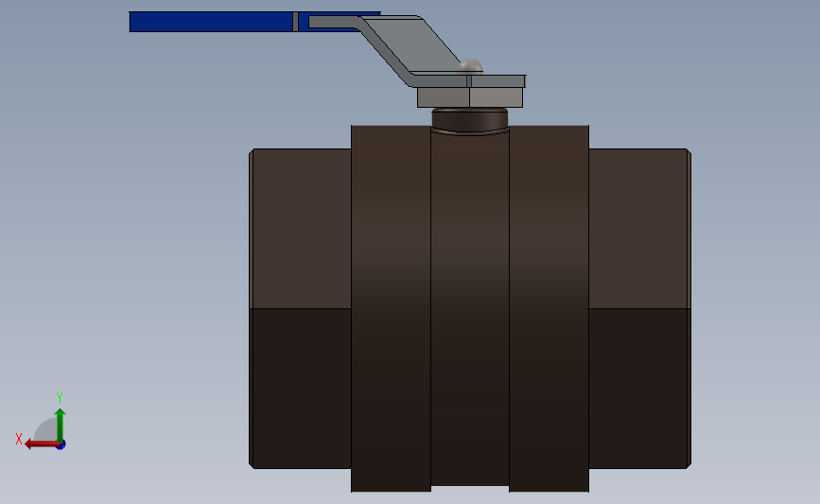The image size is (820, 504).
Task: Select the hex nut under the lever
Action: tap(470, 97)
